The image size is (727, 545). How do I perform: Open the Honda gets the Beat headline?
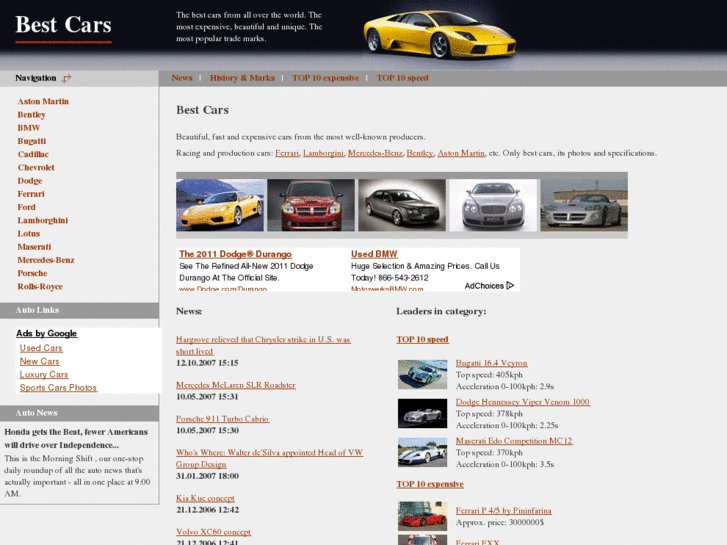[76, 438]
